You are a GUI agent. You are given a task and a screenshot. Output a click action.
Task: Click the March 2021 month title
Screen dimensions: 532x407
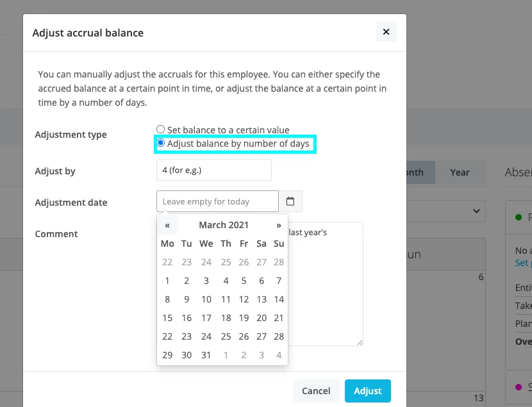click(x=224, y=225)
